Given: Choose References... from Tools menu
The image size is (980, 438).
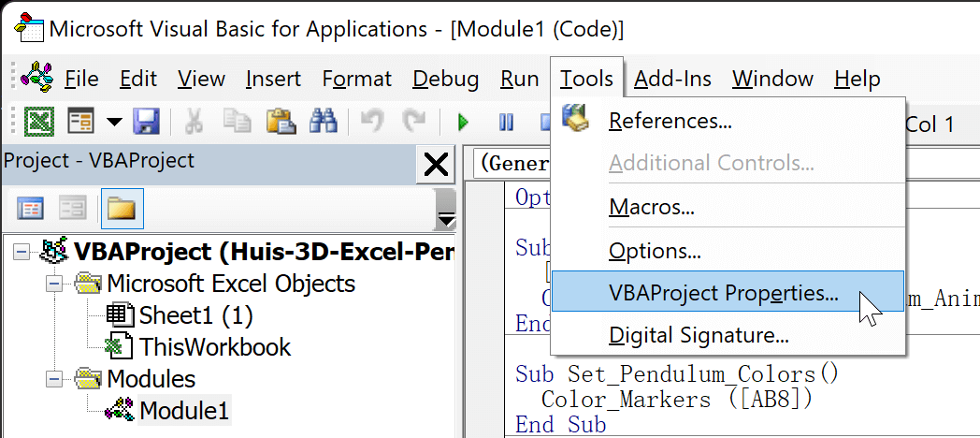Looking at the screenshot, I should (728, 121).
